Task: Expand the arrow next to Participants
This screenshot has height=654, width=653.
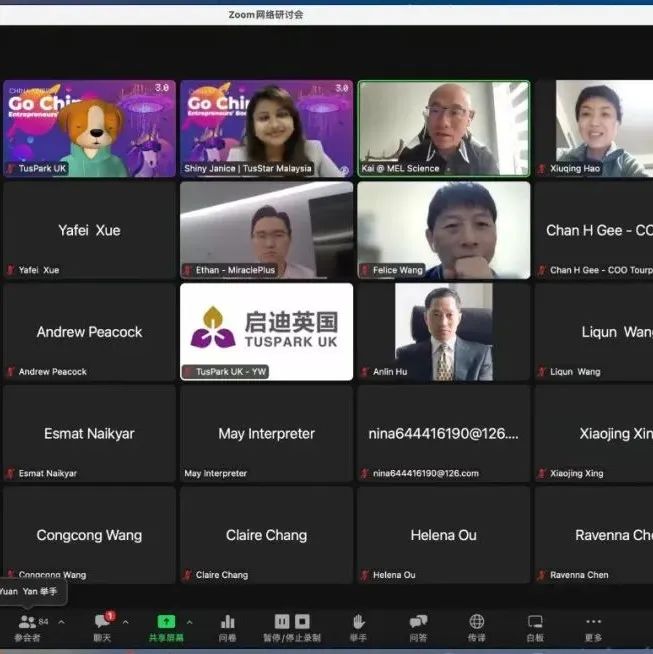Action: 61,622
